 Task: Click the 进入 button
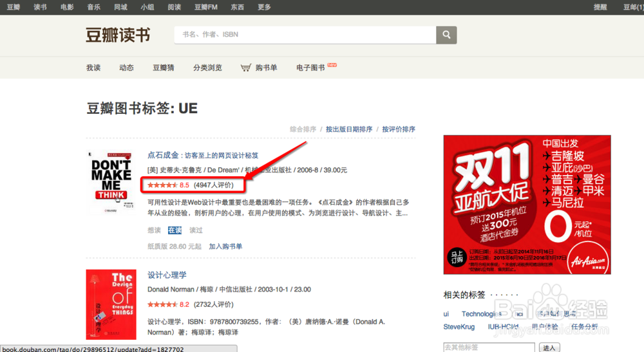click(549, 347)
